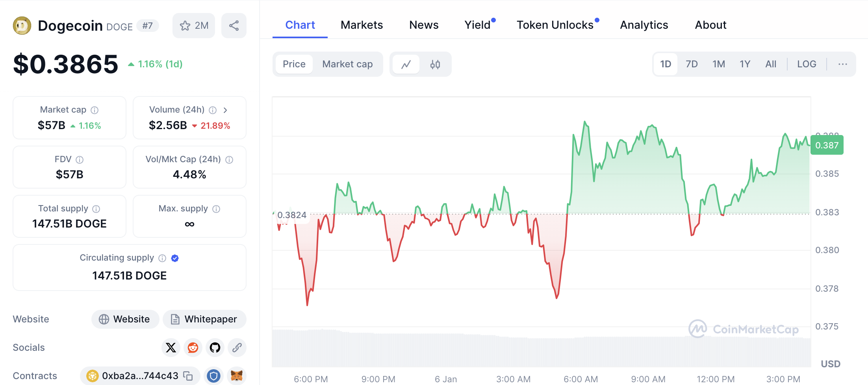This screenshot has width=868, height=385.
Task: Open Dogecoin's X (Twitter) profile
Action: pos(171,348)
